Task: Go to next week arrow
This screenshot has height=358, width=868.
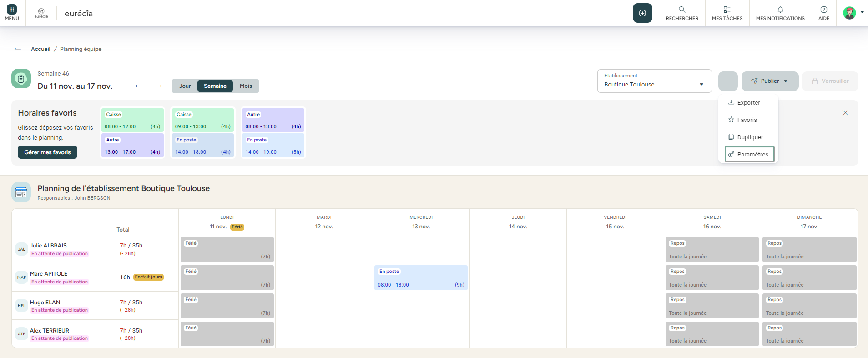Action: click(159, 86)
